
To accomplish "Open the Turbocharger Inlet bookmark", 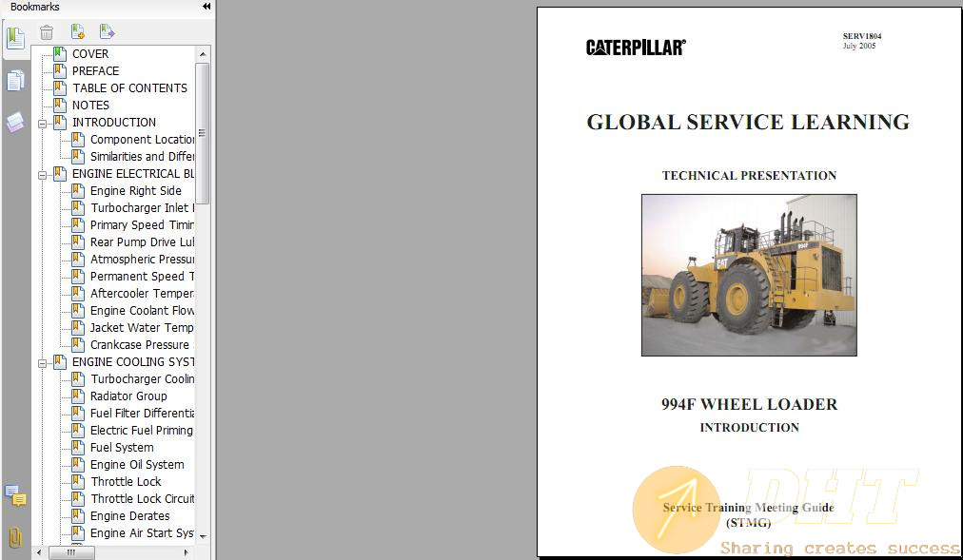I will click(142, 208).
